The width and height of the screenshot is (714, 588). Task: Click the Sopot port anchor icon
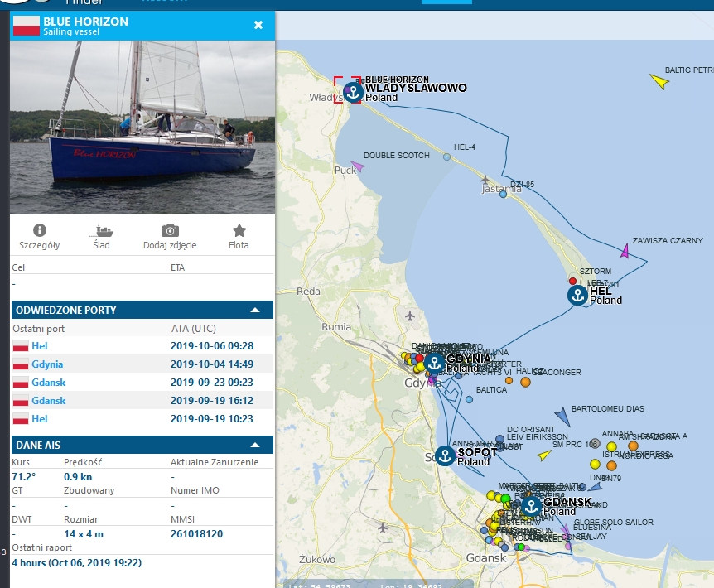coord(445,455)
